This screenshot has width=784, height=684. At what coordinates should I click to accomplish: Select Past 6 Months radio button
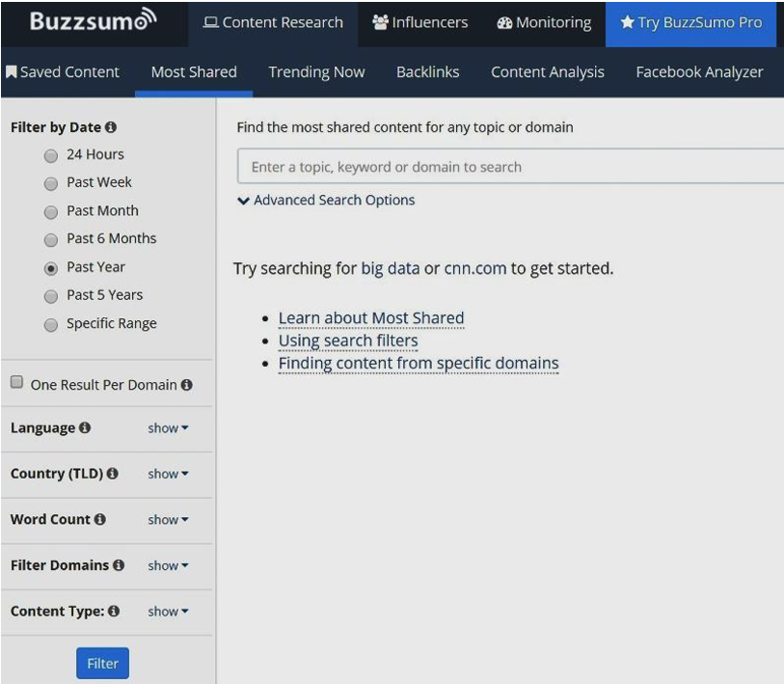[50, 240]
